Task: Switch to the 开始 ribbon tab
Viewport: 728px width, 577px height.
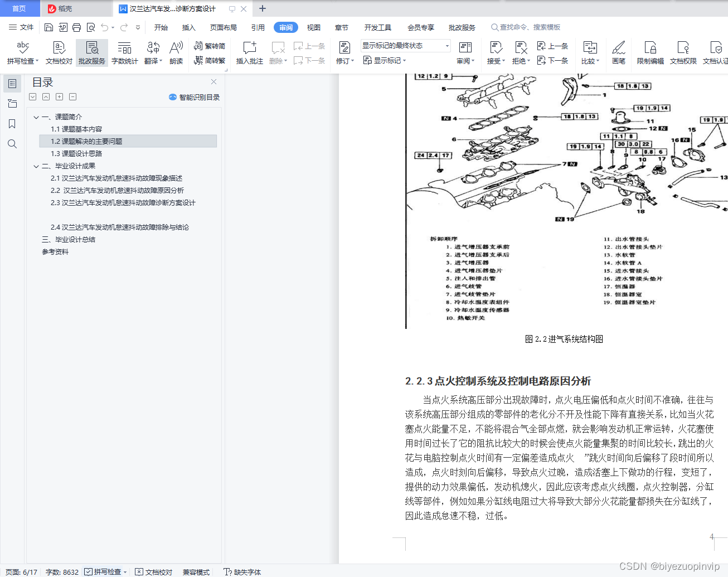Action: [x=161, y=27]
